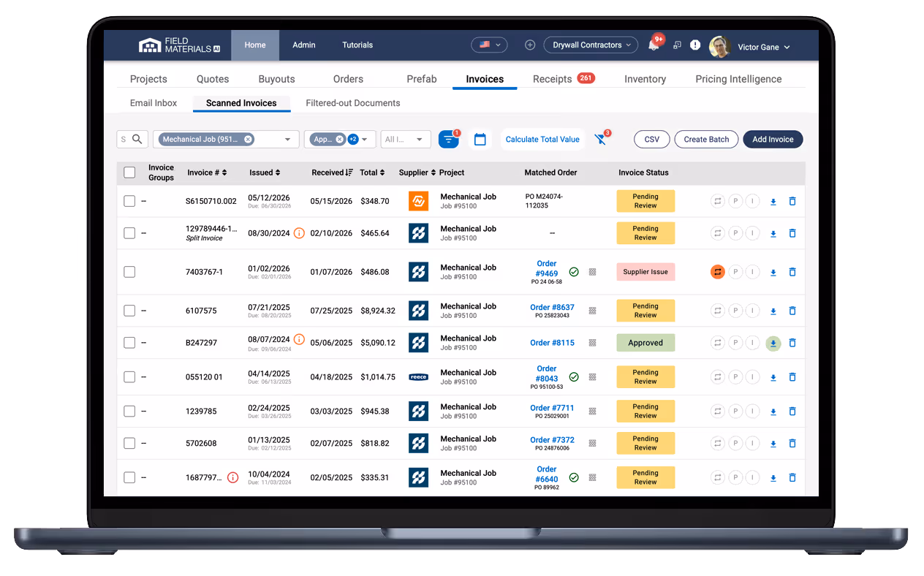Switch to the Receipts tab

click(x=563, y=79)
